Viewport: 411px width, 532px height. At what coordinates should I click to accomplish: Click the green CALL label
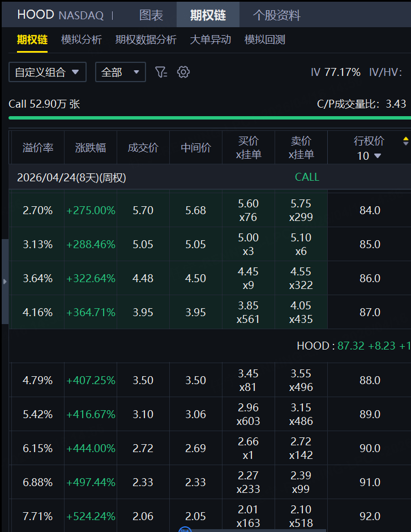click(307, 177)
